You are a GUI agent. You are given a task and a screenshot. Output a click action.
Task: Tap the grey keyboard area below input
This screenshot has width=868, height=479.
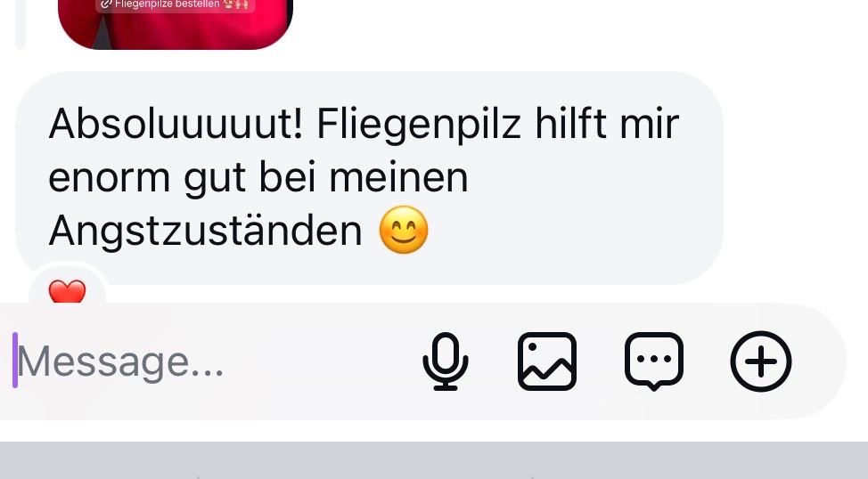tap(434, 460)
